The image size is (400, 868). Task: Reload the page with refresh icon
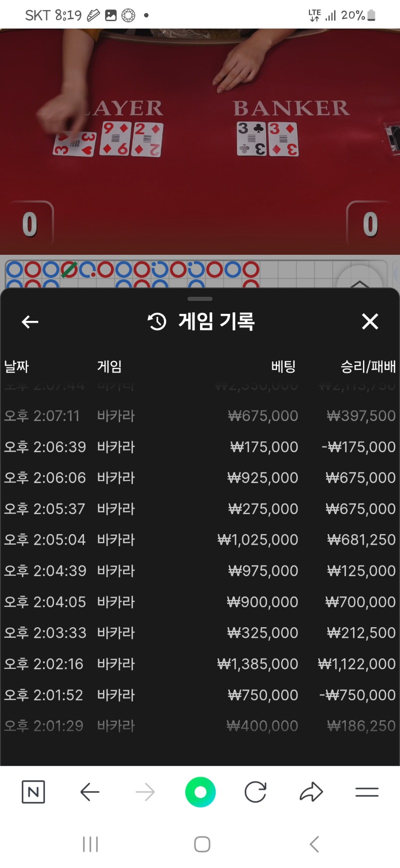[x=255, y=792]
